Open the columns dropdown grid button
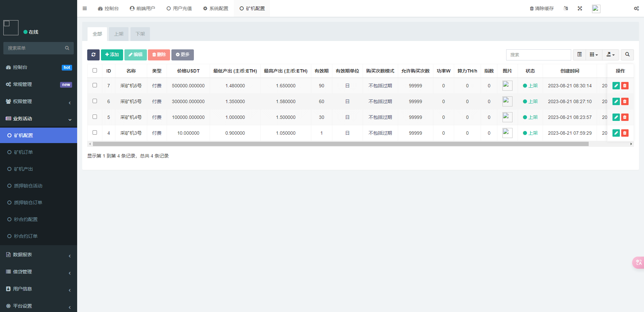Screen dimensions: 644x312 point(594,55)
